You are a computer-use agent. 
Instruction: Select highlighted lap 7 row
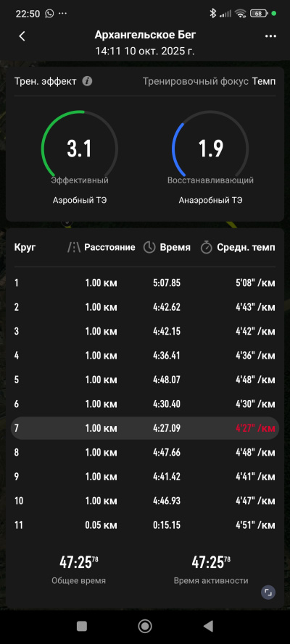(x=145, y=428)
